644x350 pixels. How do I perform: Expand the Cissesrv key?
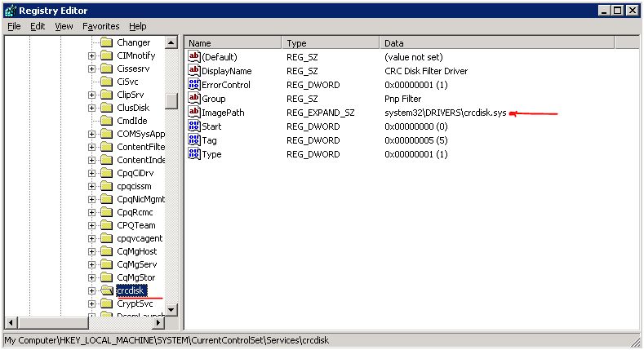[x=91, y=69]
